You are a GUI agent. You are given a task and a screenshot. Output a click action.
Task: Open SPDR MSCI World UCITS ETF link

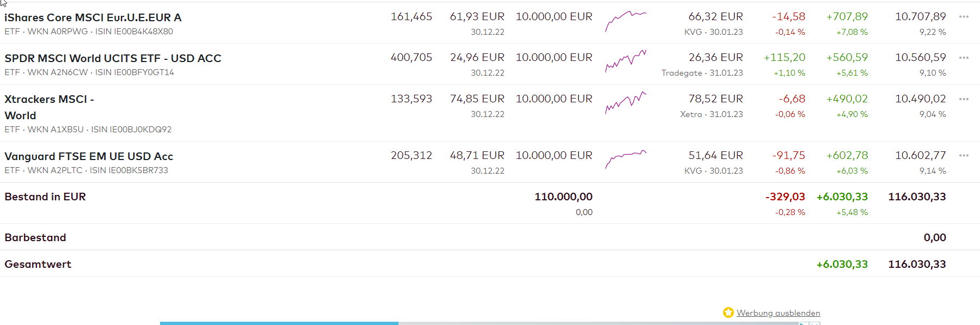click(113, 58)
